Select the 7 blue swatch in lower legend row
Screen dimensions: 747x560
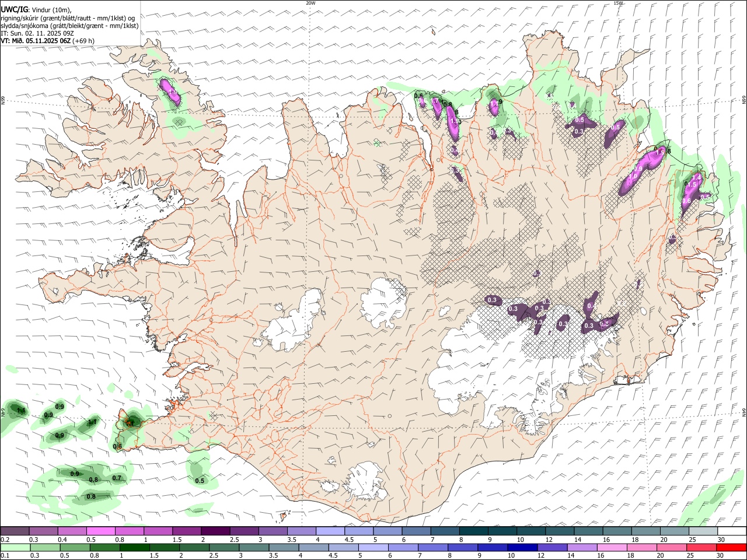(x=432, y=548)
